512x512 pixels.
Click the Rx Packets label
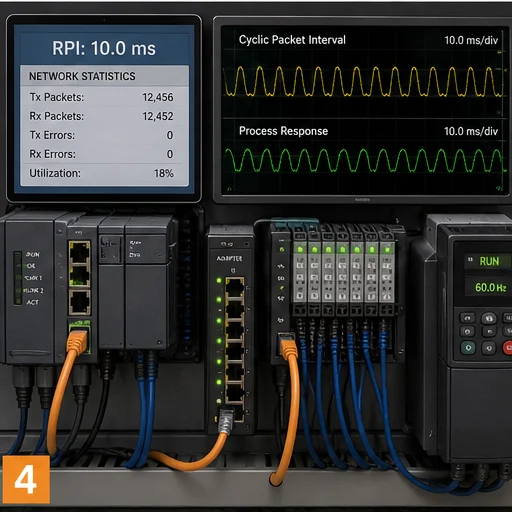(x=57, y=116)
